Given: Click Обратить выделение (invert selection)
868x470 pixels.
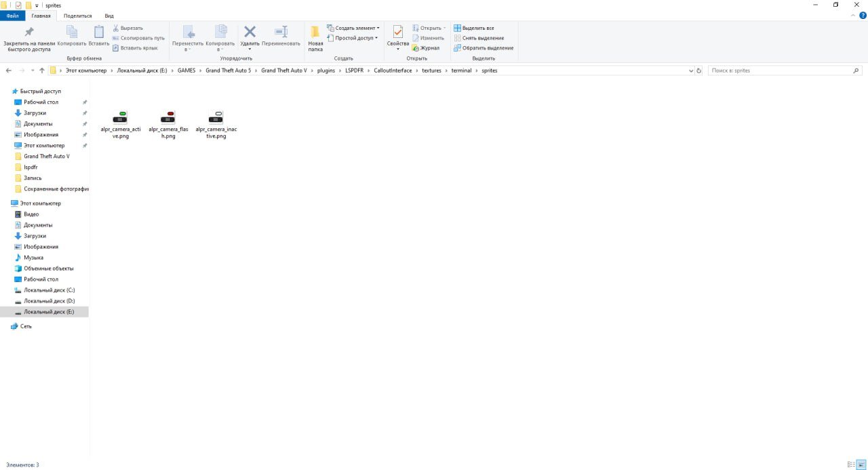Looking at the screenshot, I should (484, 47).
